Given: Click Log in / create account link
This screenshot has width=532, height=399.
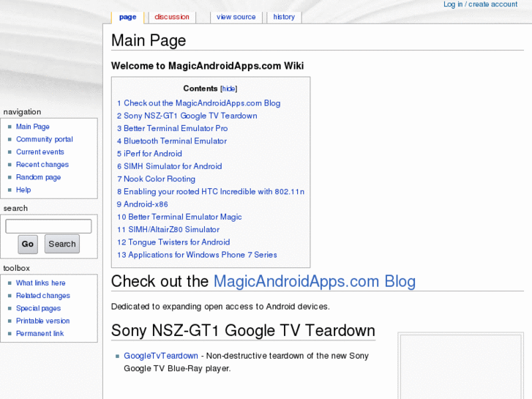Looking at the screenshot, I should 480,4.
